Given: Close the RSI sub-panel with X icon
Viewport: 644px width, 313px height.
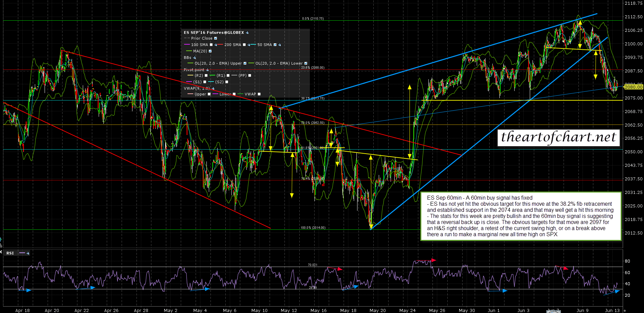Looking at the screenshot, I should (1, 252).
